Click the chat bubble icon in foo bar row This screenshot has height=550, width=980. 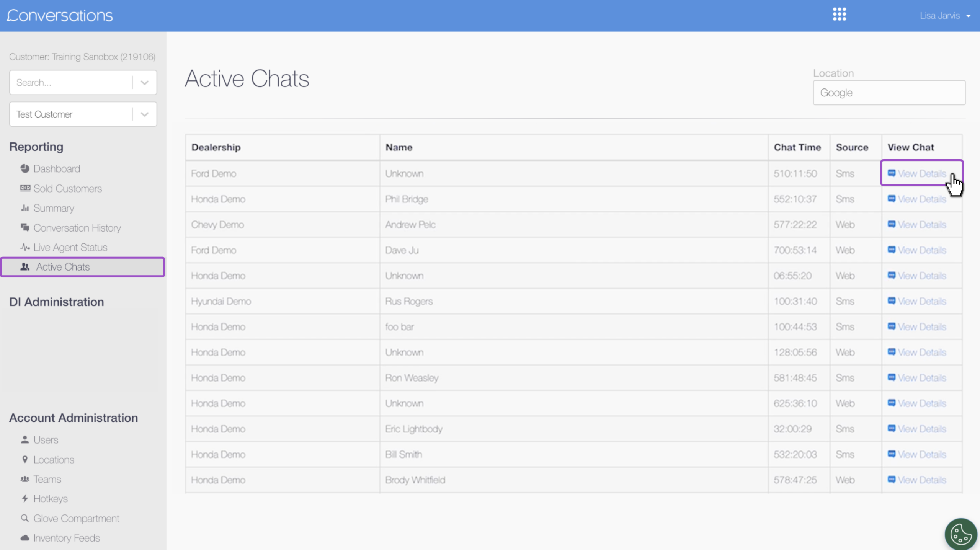(x=892, y=326)
